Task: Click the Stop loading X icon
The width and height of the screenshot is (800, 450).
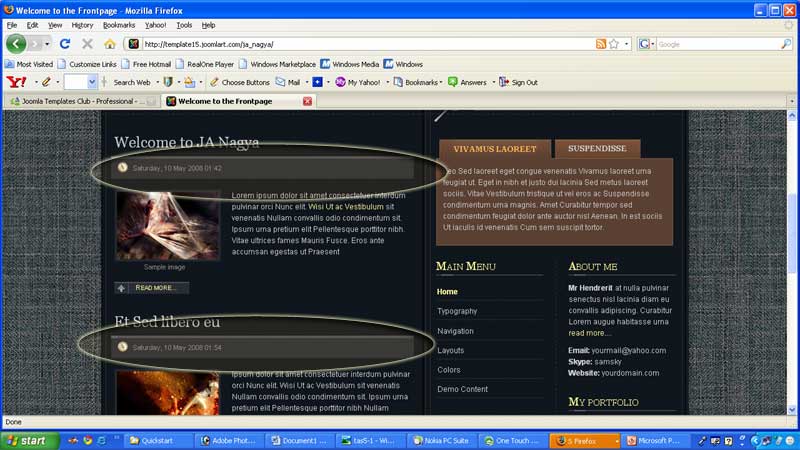Action: click(88, 44)
